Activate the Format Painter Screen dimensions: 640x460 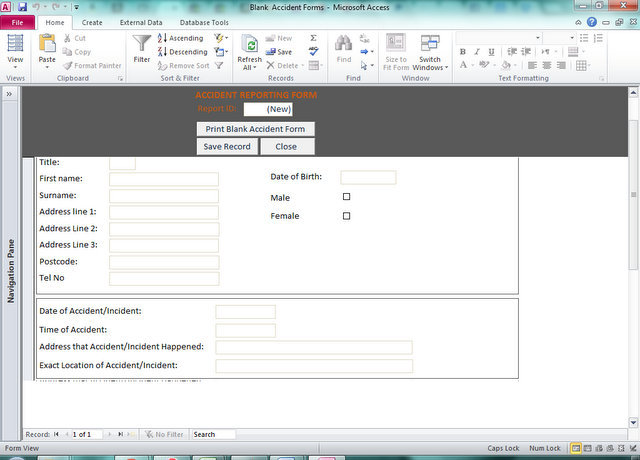(92, 65)
